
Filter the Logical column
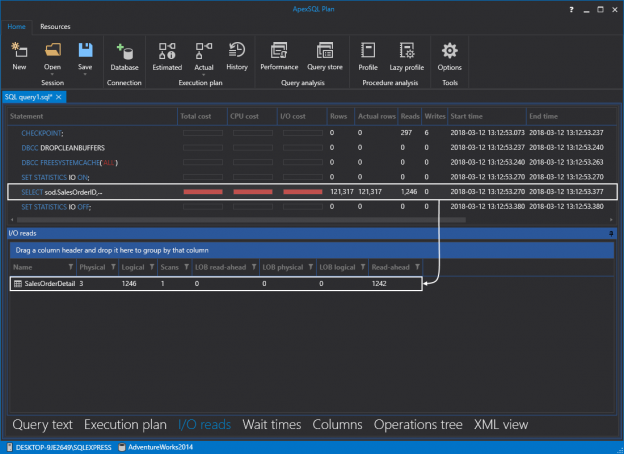152,267
